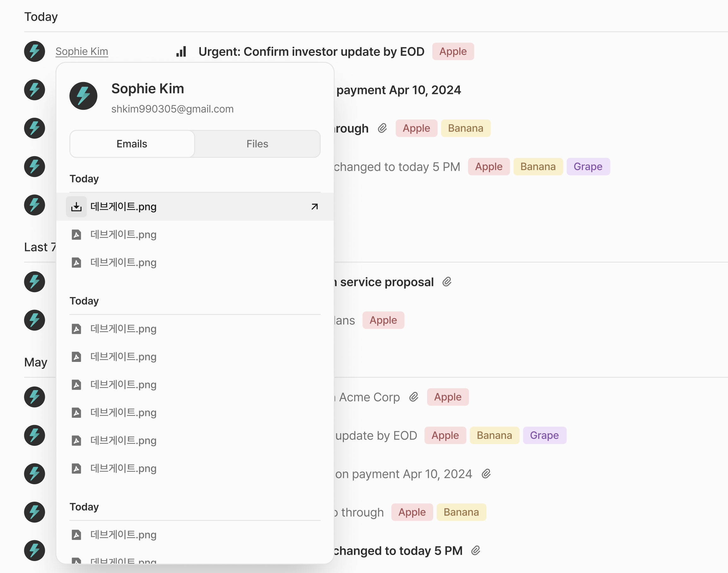This screenshot has width=728, height=573.
Task: Click the email address shkim990305@gmail.com
Action: 172,109
